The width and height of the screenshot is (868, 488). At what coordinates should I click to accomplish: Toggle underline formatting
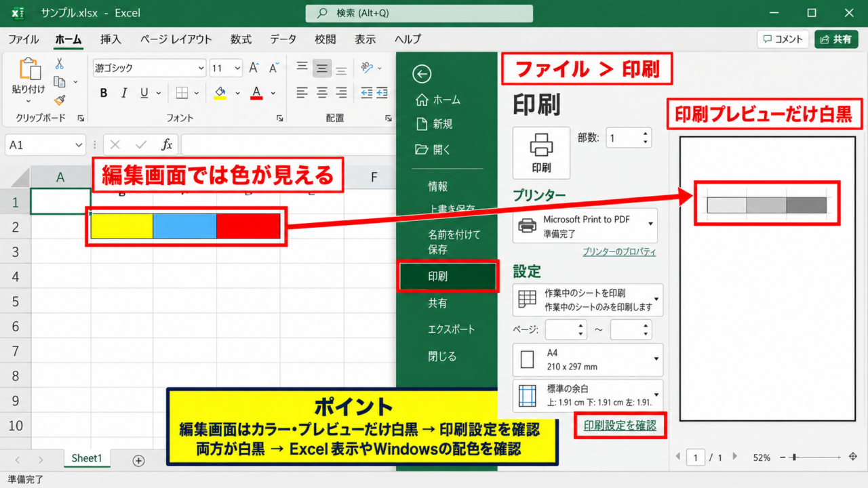(x=144, y=93)
